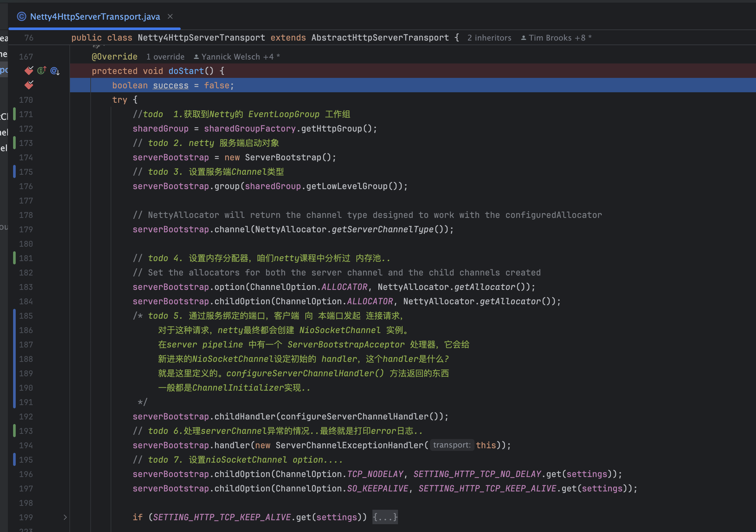Click the 'doStart' method name

coord(186,71)
